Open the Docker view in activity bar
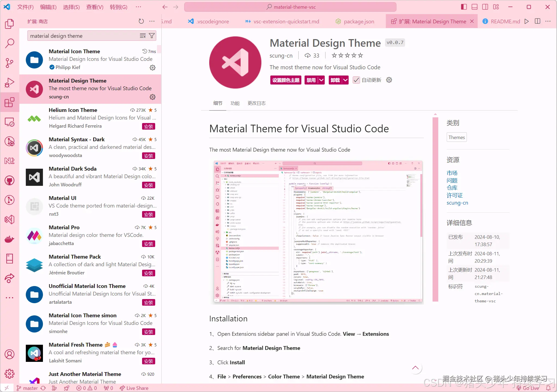Viewport: 557px width, 392px height. pyautogui.click(x=10, y=239)
